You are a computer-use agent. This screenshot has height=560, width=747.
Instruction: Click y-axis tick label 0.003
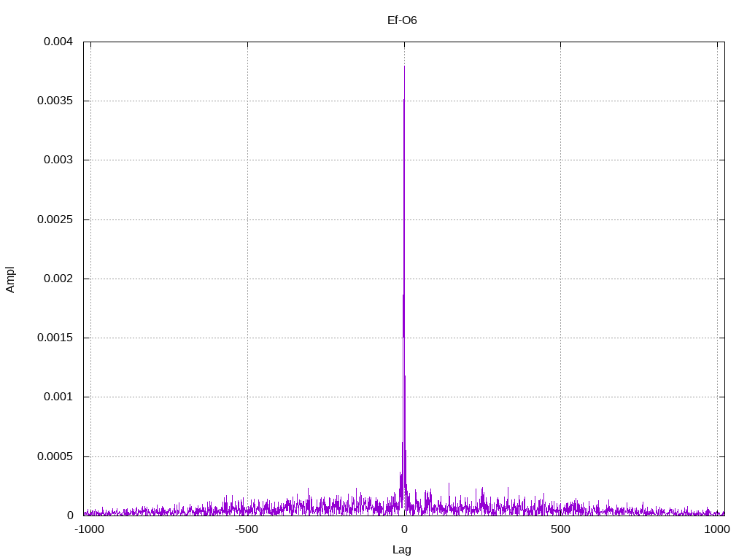58,160
